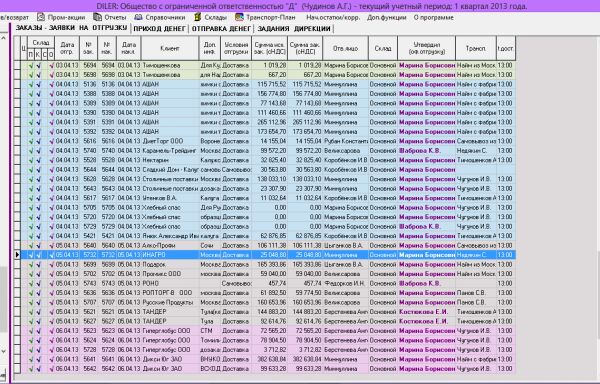This screenshot has width=600, height=384.
Task: Click Шаброва К.В. approver in order 5740 row
Action: (x=427, y=151)
